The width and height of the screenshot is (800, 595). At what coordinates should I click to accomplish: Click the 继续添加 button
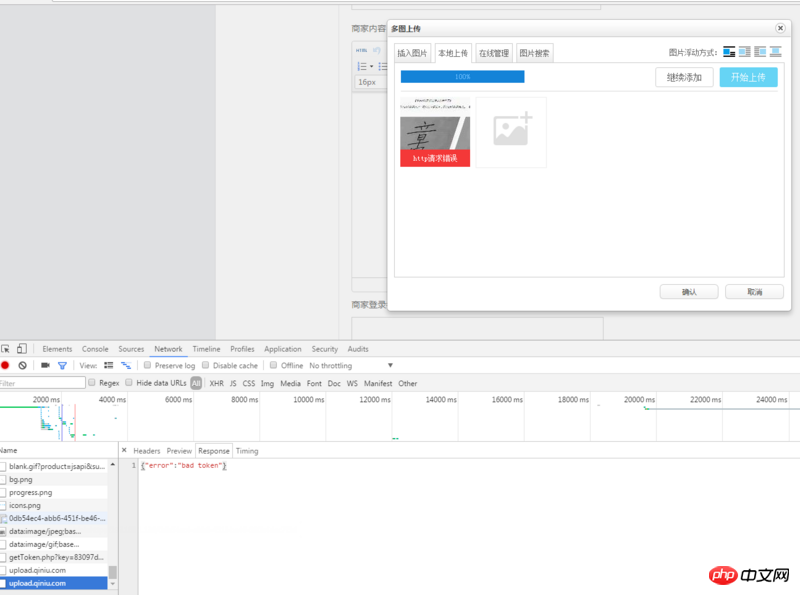684,77
